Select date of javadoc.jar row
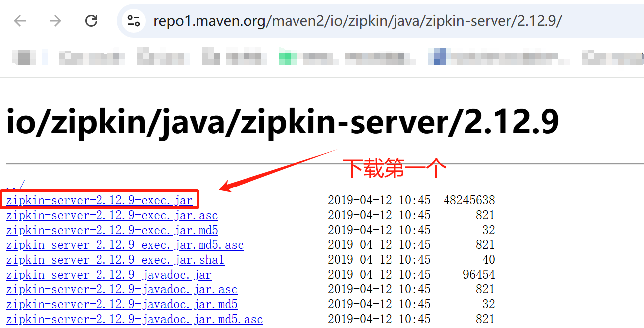This screenshot has height=328, width=644. (x=379, y=275)
